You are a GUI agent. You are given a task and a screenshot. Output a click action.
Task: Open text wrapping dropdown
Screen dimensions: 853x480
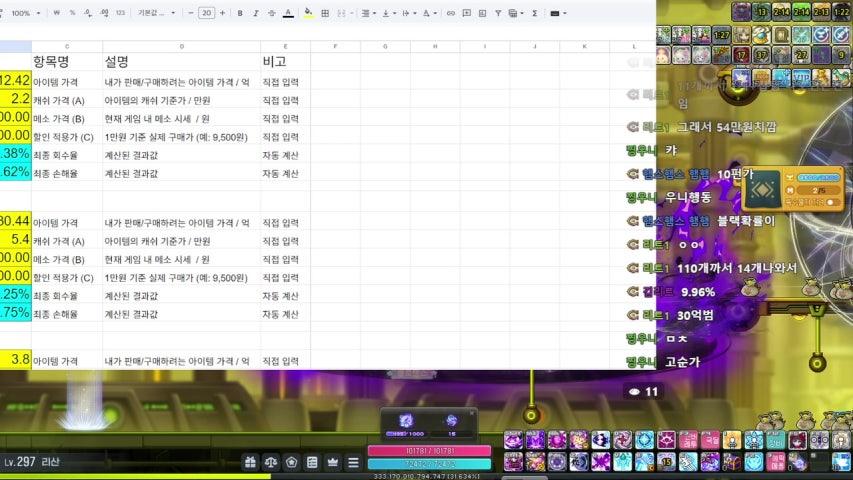coord(409,13)
